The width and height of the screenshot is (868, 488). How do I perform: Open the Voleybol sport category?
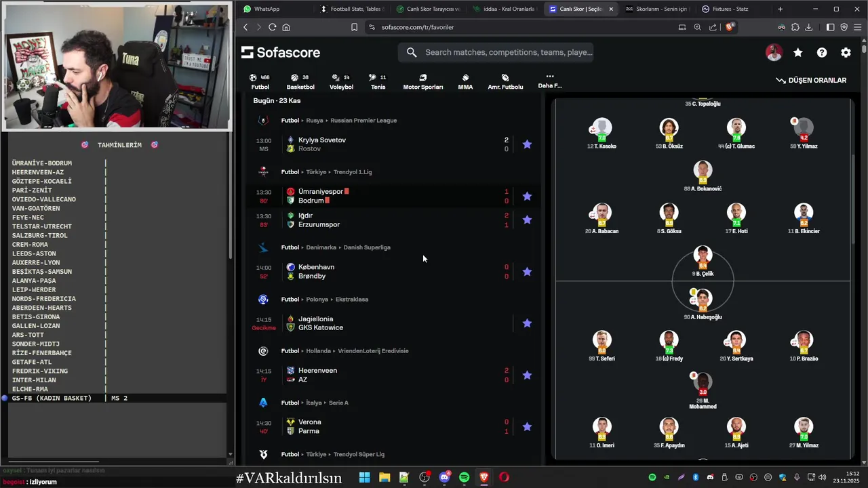341,82
